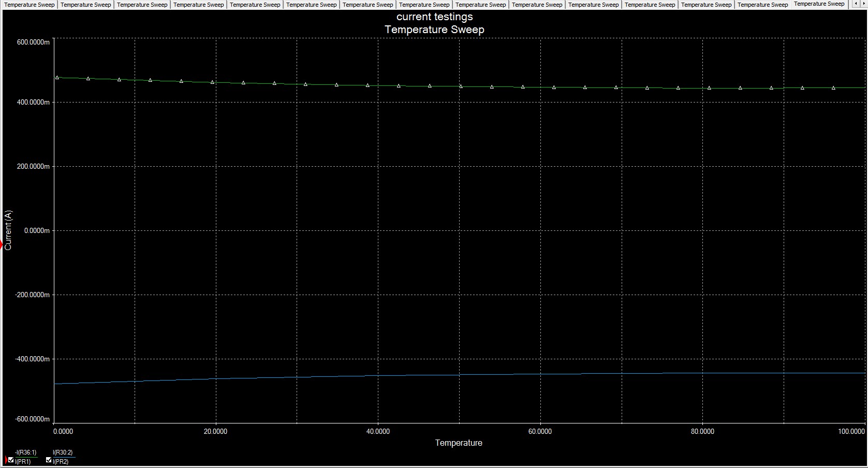The width and height of the screenshot is (868, 468).
Task: Click the 'Temperature Sweep' graph subtitle
Action: click(x=435, y=30)
